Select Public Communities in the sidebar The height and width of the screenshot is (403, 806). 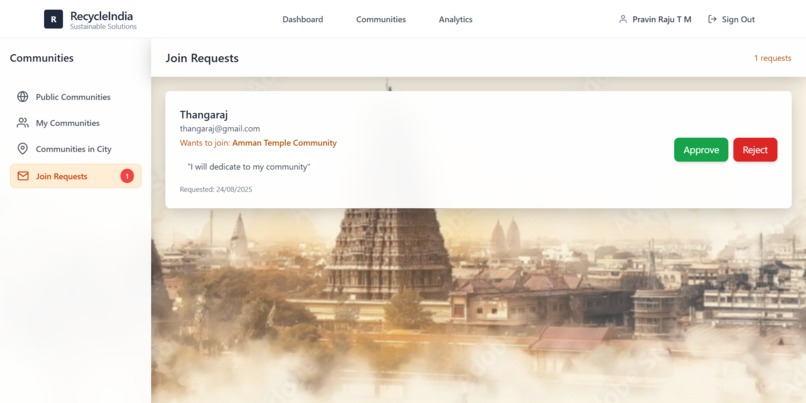[76, 97]
